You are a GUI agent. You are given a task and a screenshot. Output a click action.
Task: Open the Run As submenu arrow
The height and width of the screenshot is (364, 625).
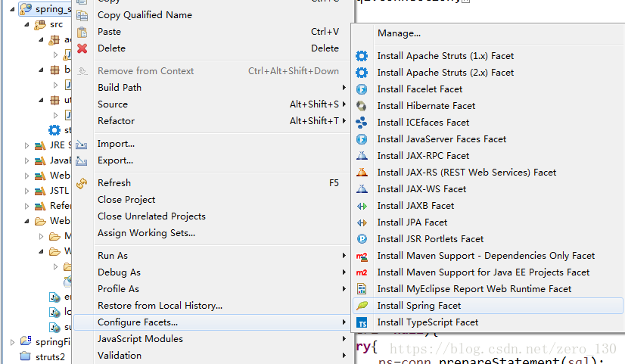click(344, 256)
